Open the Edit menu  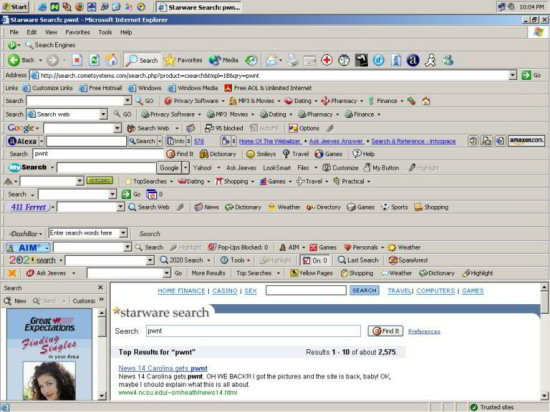[x=32, y=32]
